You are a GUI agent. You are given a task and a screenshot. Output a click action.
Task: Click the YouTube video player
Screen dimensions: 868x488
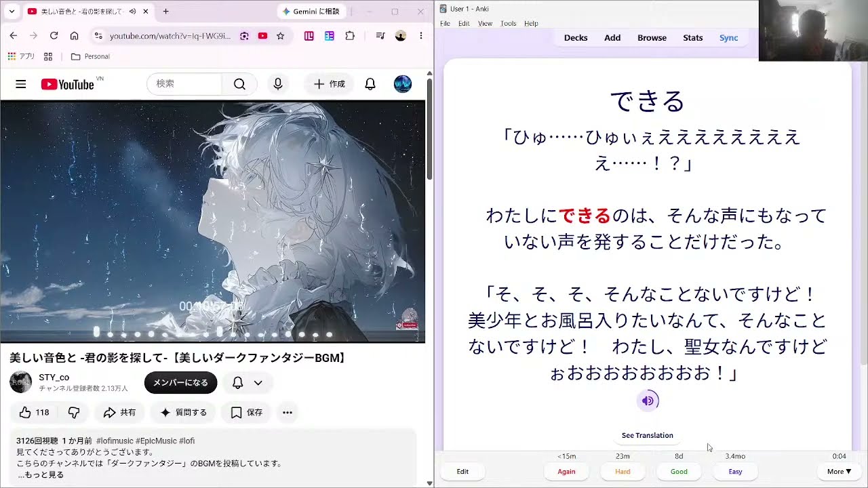[212, 222]
